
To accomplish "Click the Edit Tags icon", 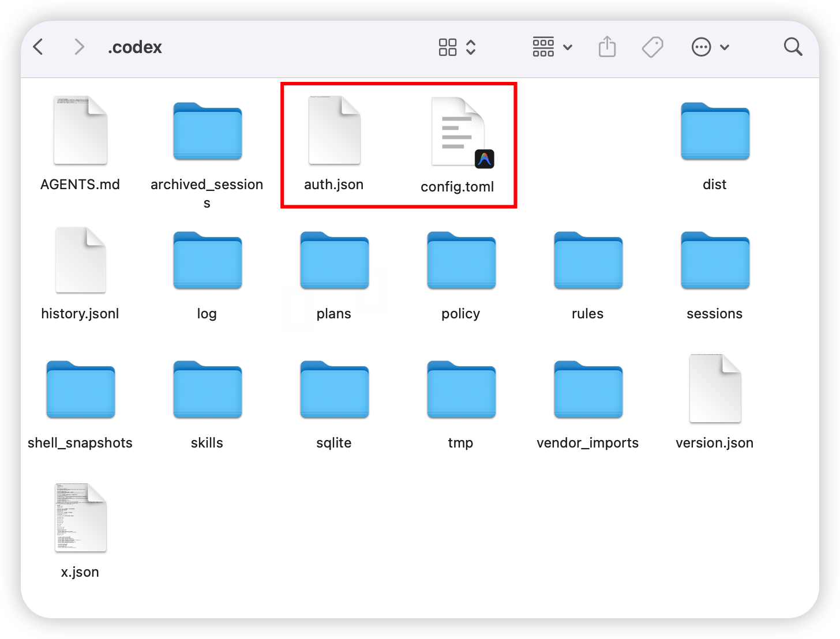I will tap(652, 47).
